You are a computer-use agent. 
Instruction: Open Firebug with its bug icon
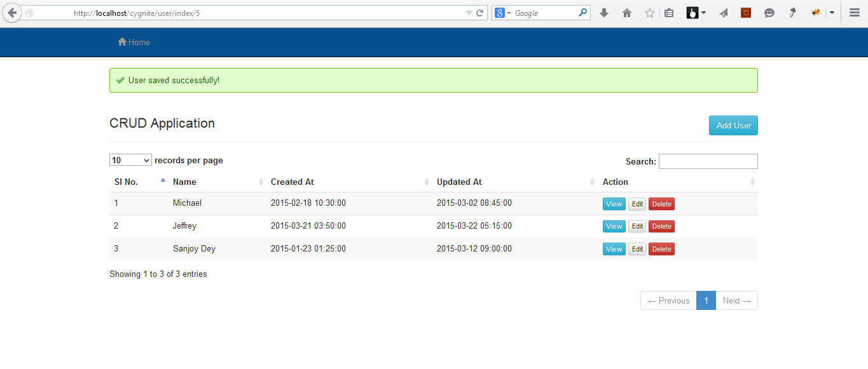tap(816, 13)
